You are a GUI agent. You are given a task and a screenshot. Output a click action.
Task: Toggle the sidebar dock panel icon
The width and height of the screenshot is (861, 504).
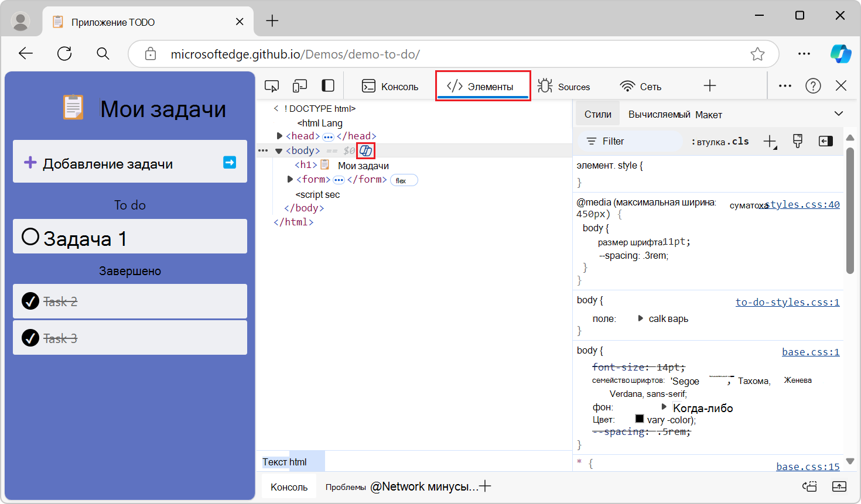point(328,86)
